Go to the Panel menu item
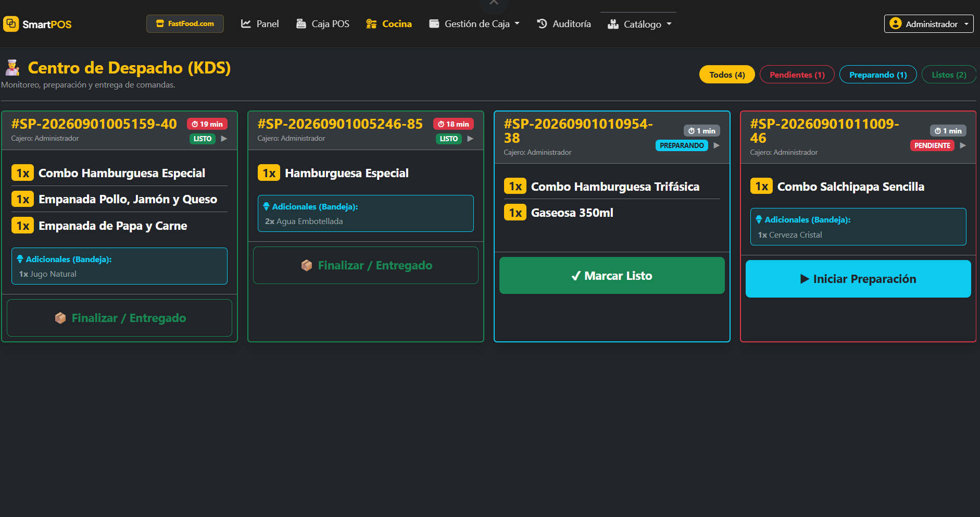 tap(260, 24)
